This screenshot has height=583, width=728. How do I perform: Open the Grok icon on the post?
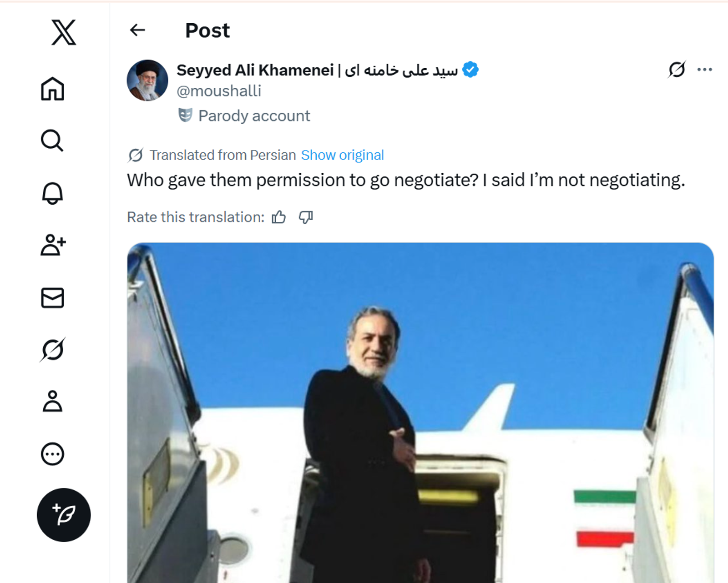click(x=677, y=70)
